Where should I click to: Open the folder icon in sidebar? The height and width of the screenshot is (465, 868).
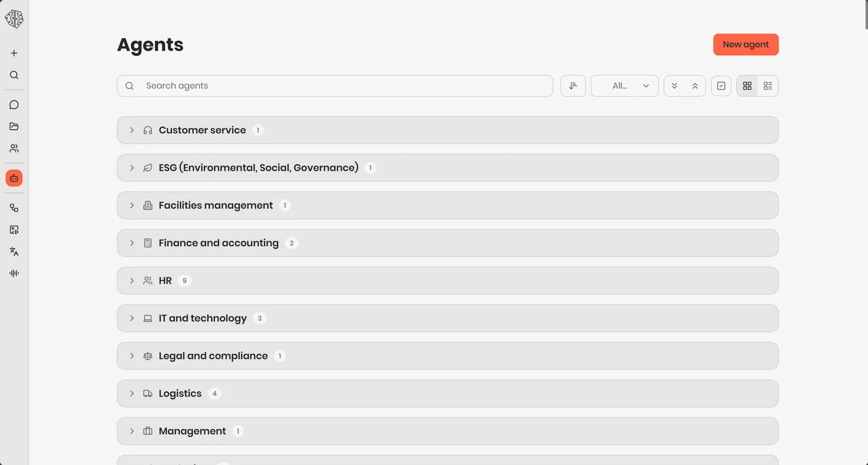point(14,126)
